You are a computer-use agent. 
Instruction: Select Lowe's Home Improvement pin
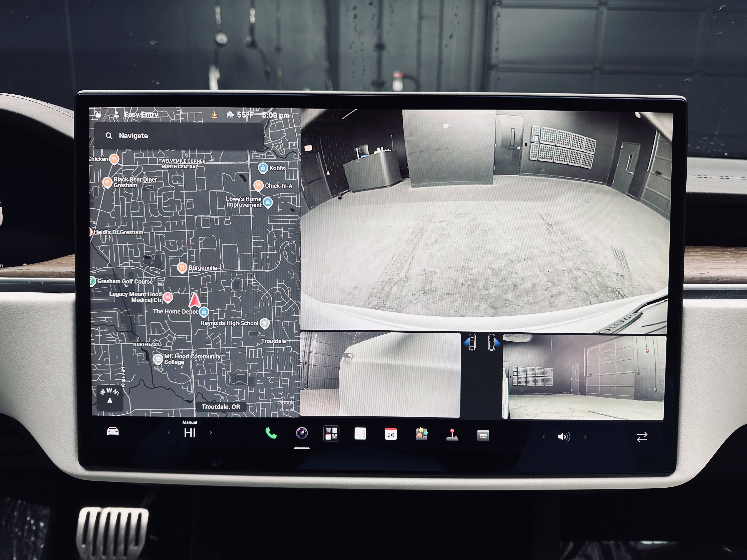268,203
